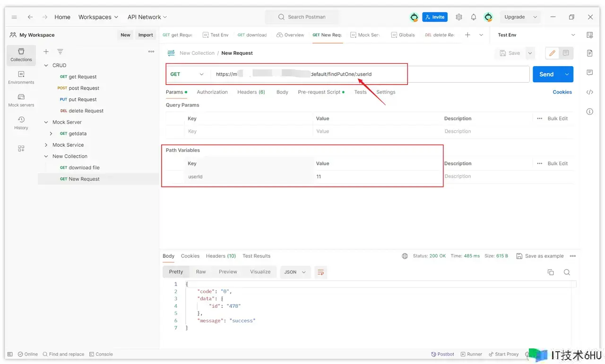This screenshot has height=364, width=605.
Task: Switch to the Headers (6) request tab
Action: pyautogui.click(x=251, y=92)
